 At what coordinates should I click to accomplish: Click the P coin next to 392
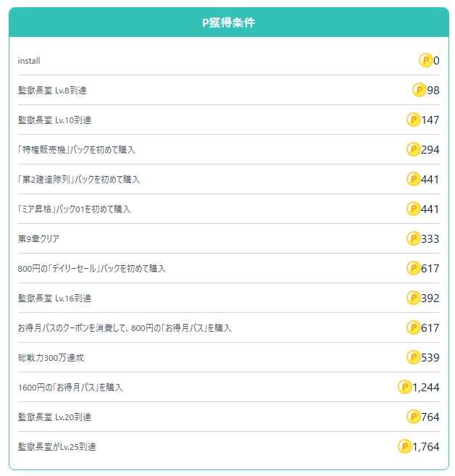[414, 298]
